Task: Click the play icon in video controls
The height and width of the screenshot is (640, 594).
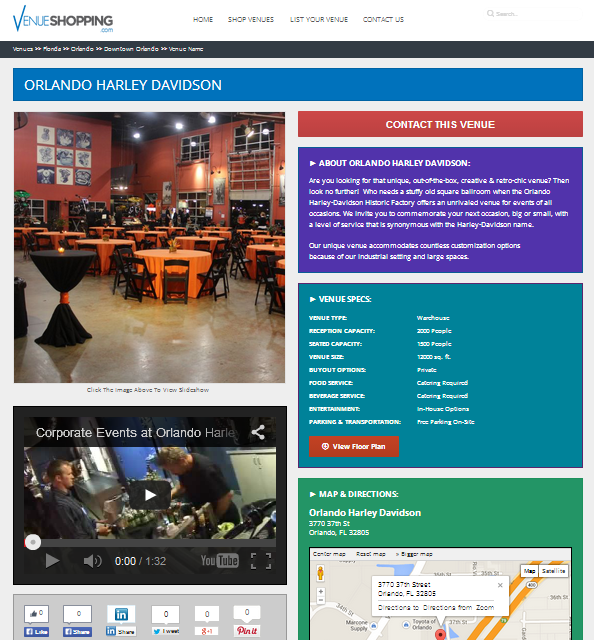Action: click(x=52, y=561)
